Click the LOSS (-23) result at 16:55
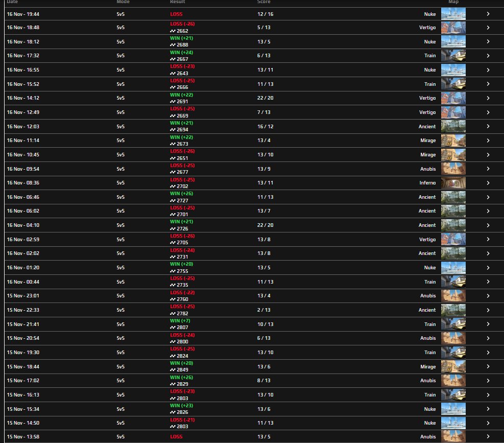 182,66
